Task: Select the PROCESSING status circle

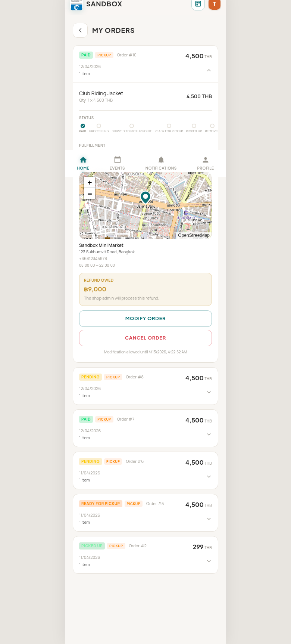Action: point(98,126)
